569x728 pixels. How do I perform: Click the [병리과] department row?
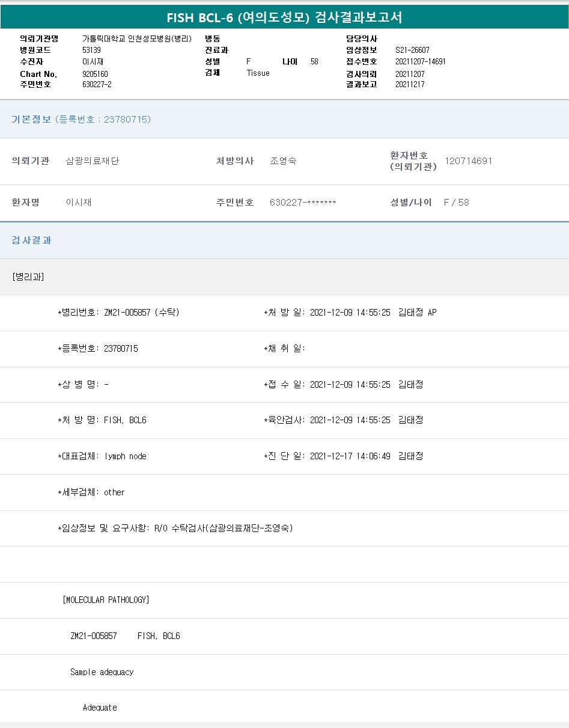click(x=28, y=277)
